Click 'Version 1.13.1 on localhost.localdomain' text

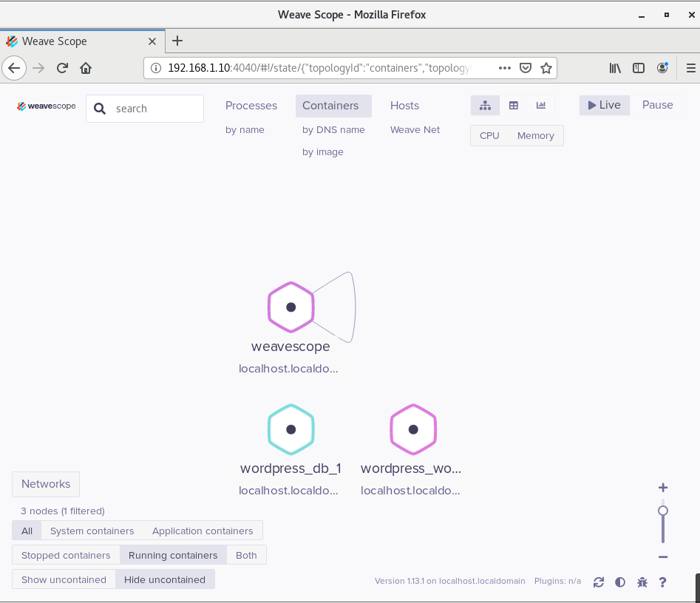point(449,581)
